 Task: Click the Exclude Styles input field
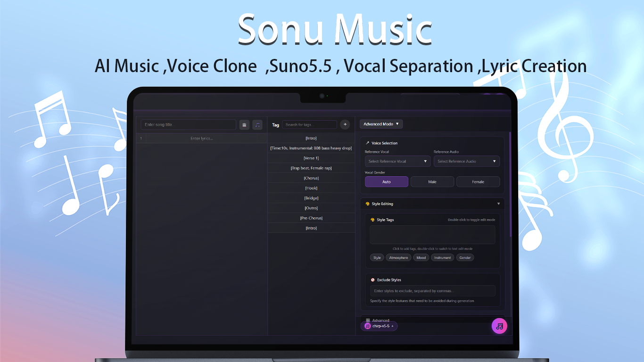coord(432,291)
